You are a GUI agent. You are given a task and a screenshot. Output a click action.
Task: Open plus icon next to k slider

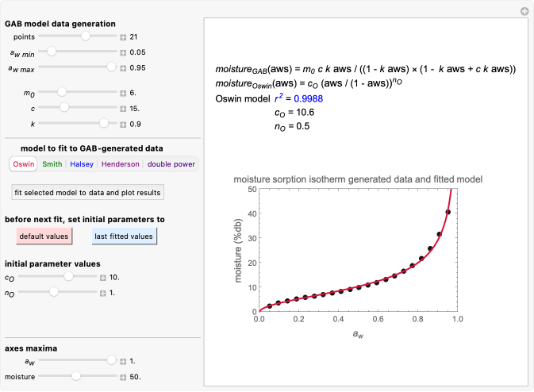[x=123, y=125]
